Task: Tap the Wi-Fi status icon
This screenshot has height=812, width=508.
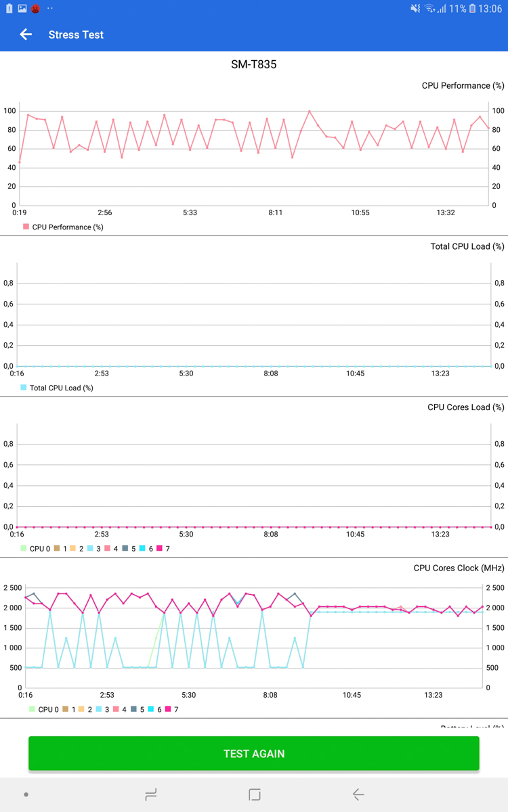Action: (429, 9)
